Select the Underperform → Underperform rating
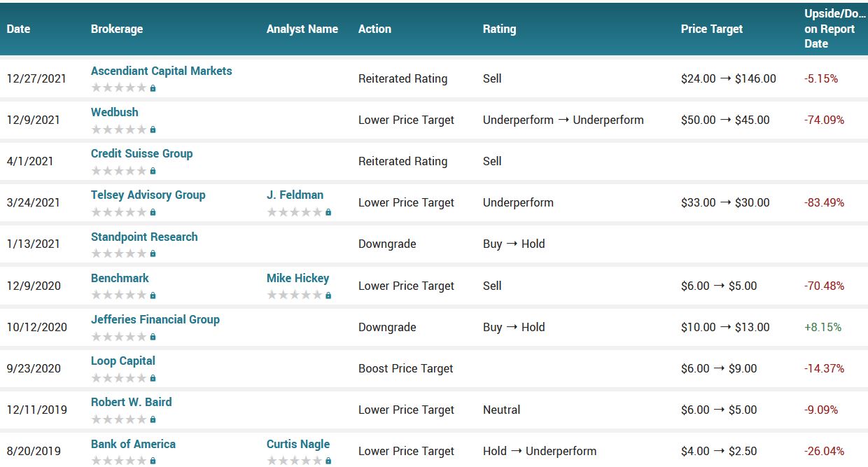 pyautogui.click(x=563, y=120)
